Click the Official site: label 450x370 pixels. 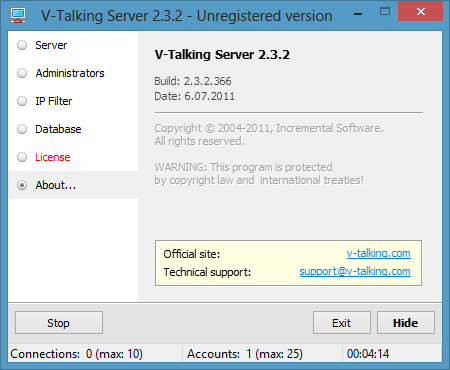click(192, 254)
